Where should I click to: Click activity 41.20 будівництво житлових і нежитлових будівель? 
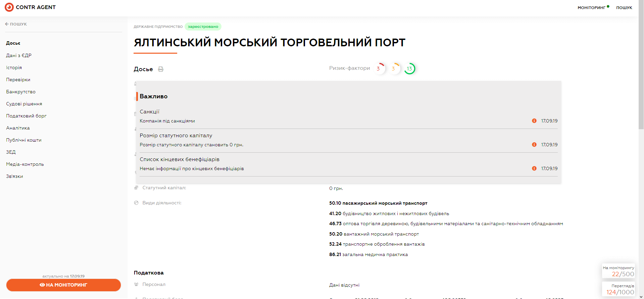click(389, 213)
